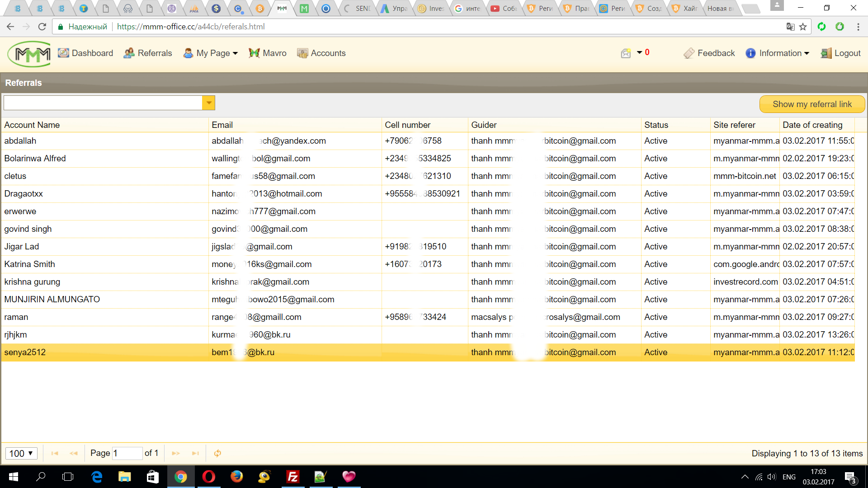The width and height of the screenshot is (868, 488).
Task: Click the refresh table icon in pager
Action: click(217, 453)
